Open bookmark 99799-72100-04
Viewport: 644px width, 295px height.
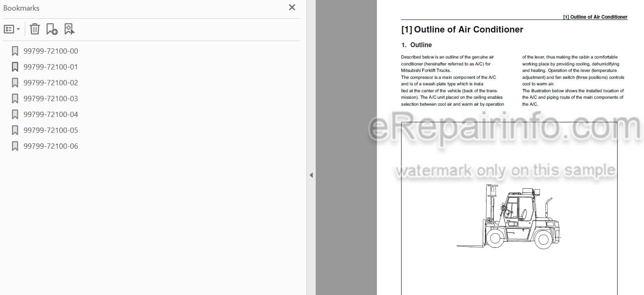[50, 115]
